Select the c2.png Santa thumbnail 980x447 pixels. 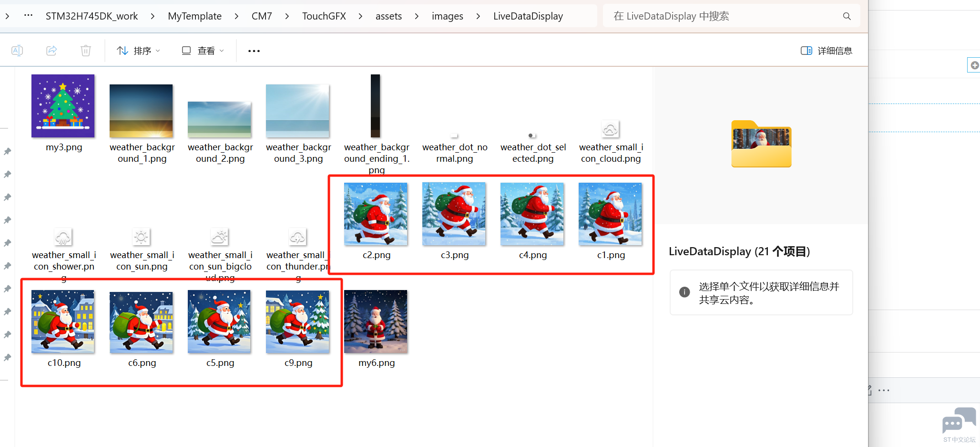click(x=376, y=214)
